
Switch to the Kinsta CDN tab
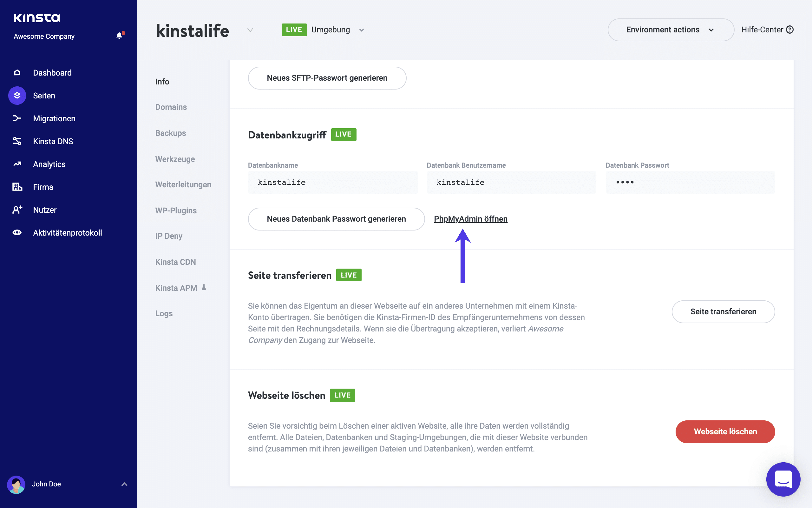175,261
